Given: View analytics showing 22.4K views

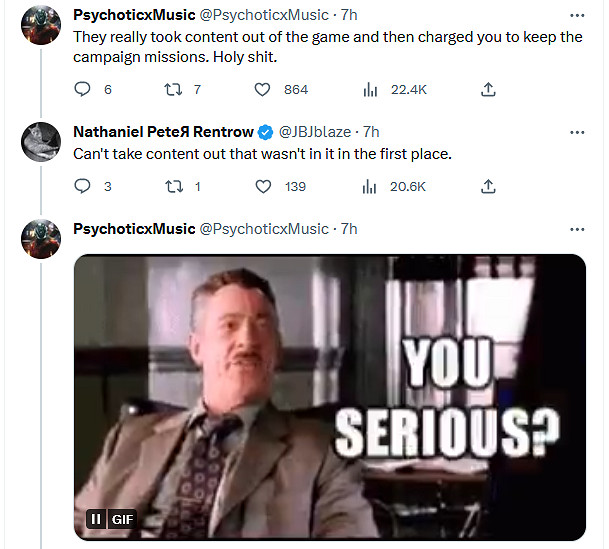Looking at the screenshot, I should click(370, 90).
